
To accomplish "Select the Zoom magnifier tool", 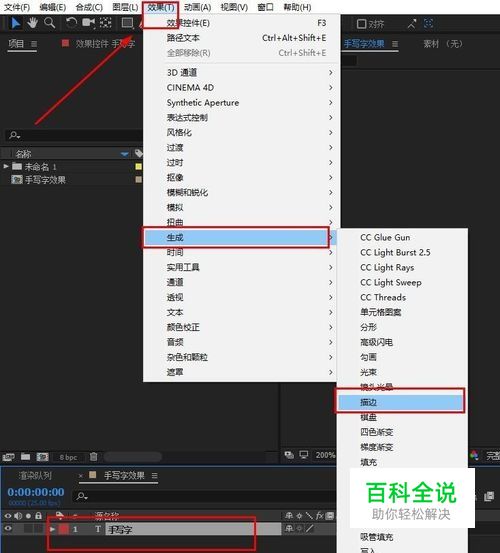I will point(49,23).
